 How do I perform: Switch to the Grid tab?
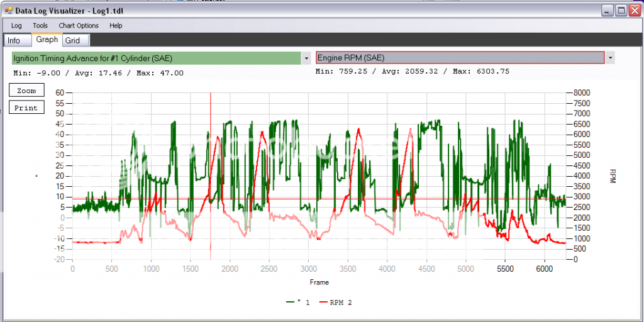click(72, 40)
